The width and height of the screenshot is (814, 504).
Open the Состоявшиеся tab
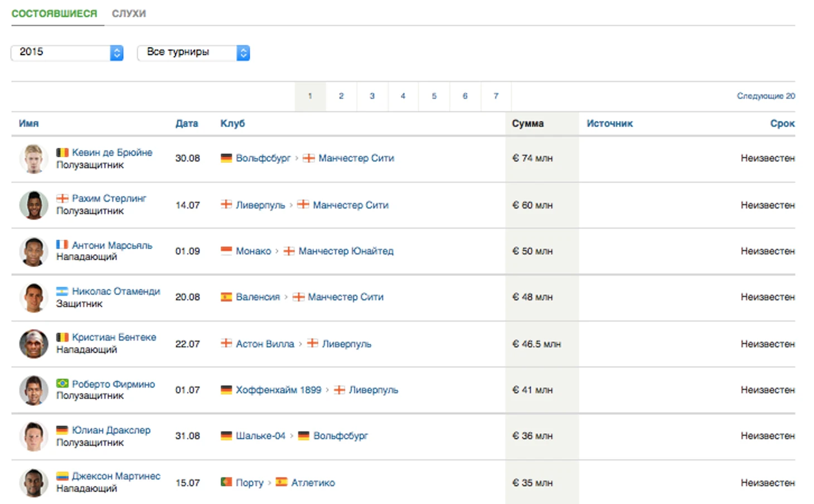pos(54,13)
